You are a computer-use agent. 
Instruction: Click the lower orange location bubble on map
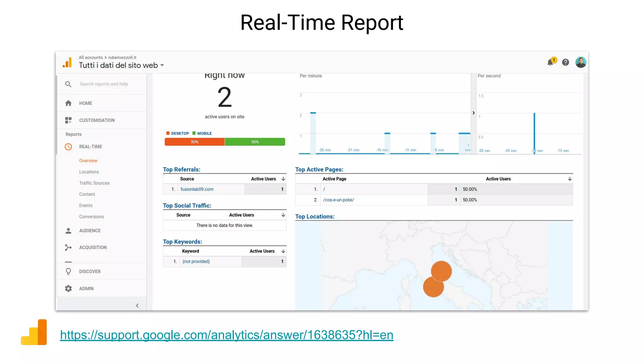tap(433, 287)
